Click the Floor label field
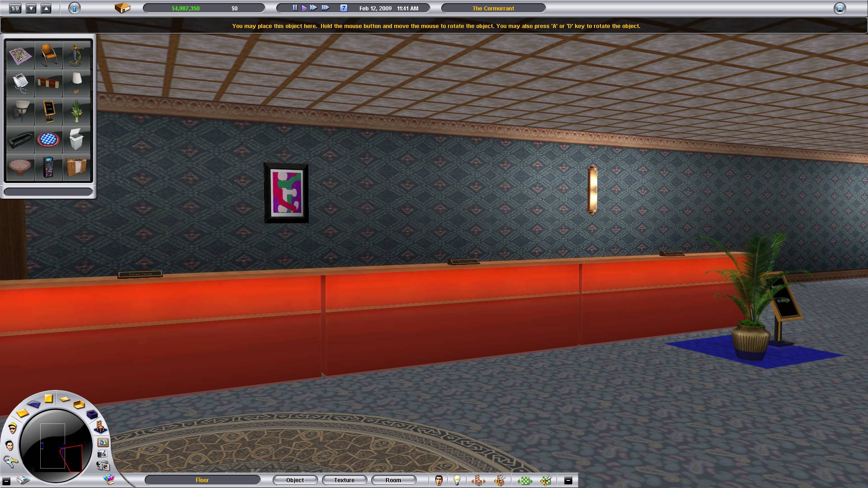Image resolution: width=868 pixels, height=488 pixels. (202, 480)
